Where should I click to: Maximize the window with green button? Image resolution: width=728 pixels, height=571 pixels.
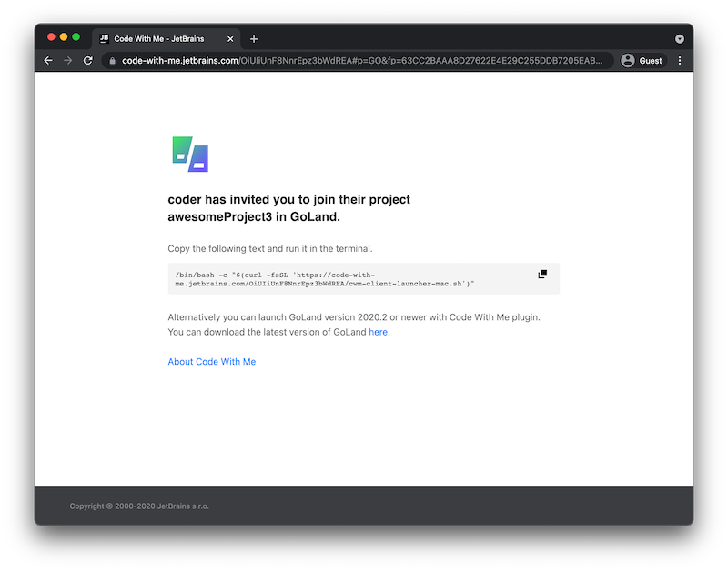pyautogui.click(x=76, y=36)
